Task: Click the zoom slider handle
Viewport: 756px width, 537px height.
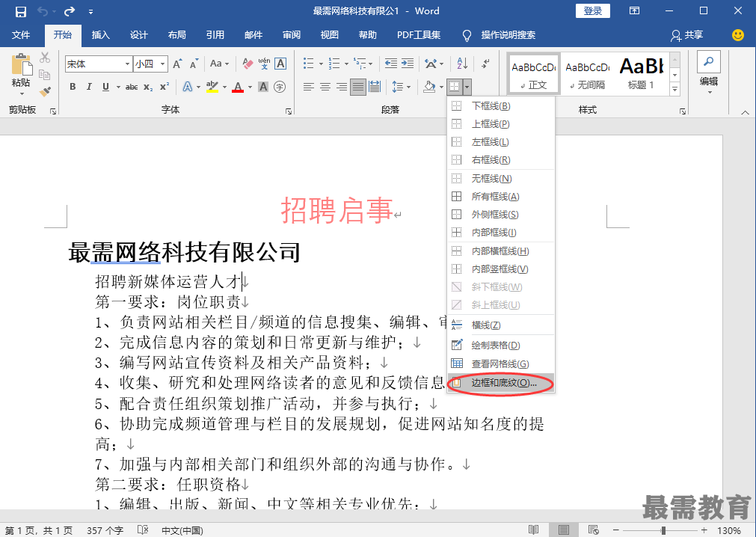Action: [663, 530]
